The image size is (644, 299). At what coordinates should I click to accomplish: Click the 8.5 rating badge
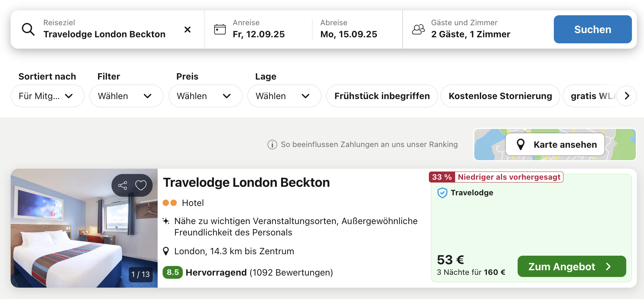tap(173, 272)
